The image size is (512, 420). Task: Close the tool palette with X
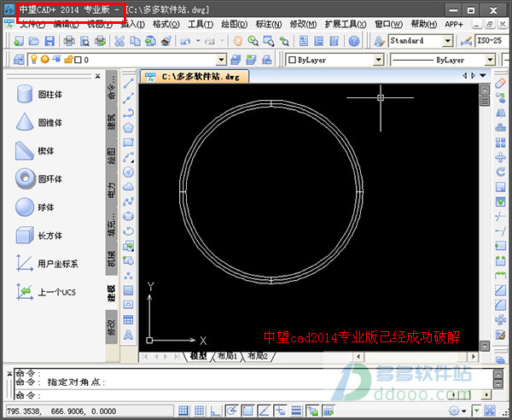tap(97, 76)
